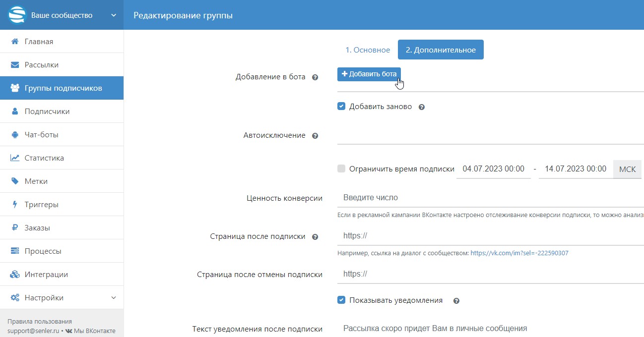
Task: Toggle the Показывать уведомления checkbox
Action: click(x=341, y=300)
